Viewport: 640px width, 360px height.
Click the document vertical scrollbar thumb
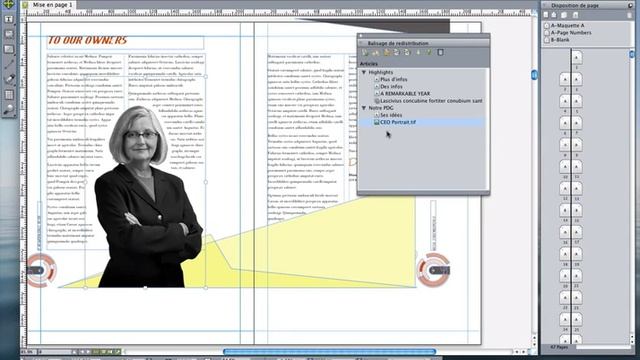point(534,75)
